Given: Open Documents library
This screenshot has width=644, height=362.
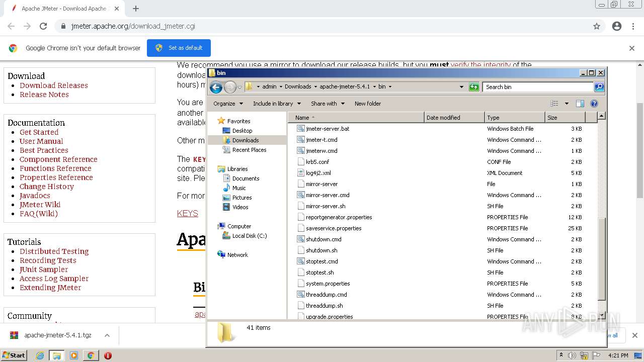Looking at the screenshot, I should [246, 178].
